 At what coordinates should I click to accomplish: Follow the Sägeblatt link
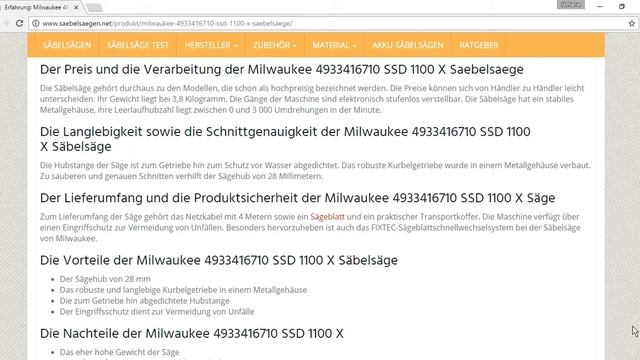coord(327,217)
